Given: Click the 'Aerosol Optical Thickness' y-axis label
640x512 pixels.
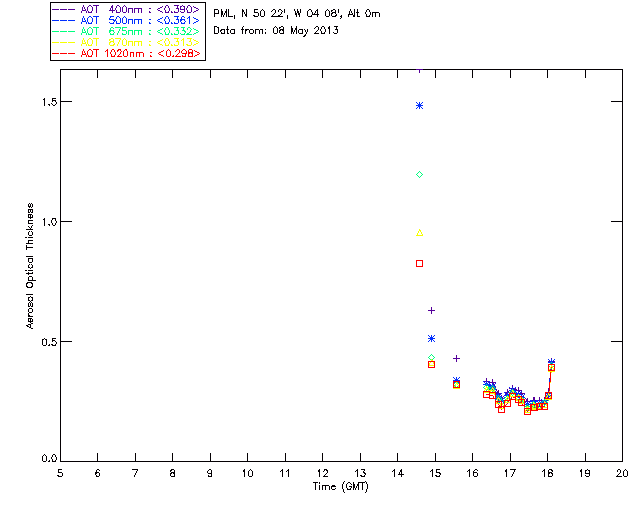Looking at the screenshot, I should coord(30,266).
